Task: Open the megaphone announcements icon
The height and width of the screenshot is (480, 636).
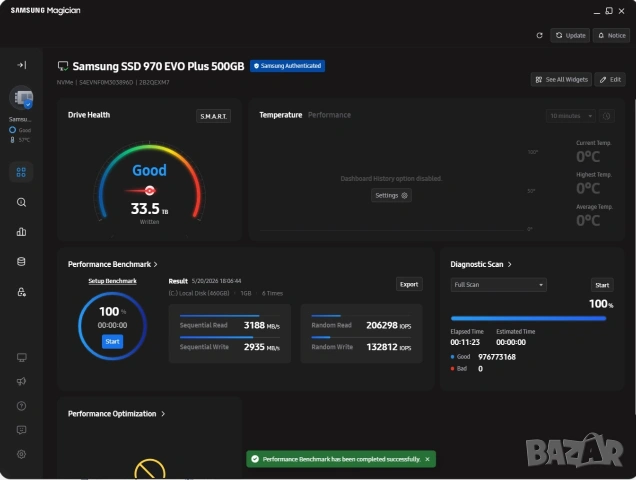Action: coord(21,381)
